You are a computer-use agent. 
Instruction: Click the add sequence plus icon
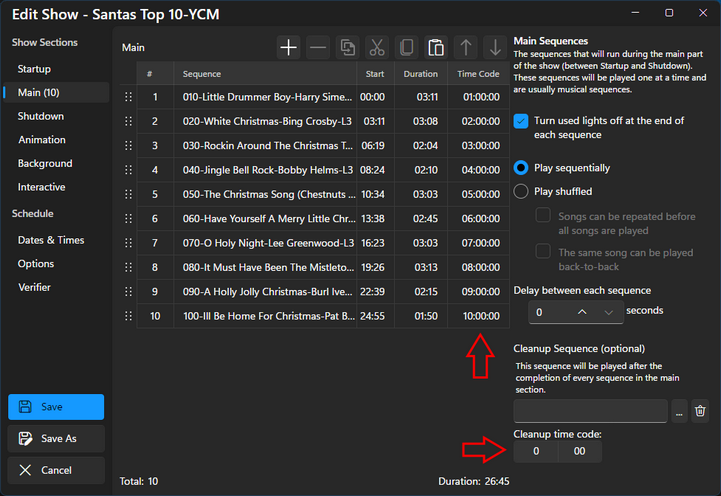tap(288, 47)
